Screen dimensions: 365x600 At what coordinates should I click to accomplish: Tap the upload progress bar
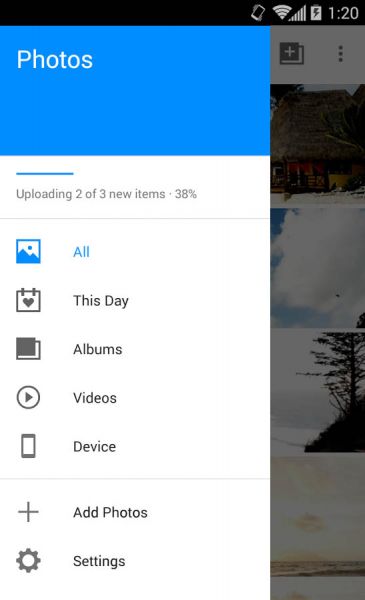pos(45,173)
